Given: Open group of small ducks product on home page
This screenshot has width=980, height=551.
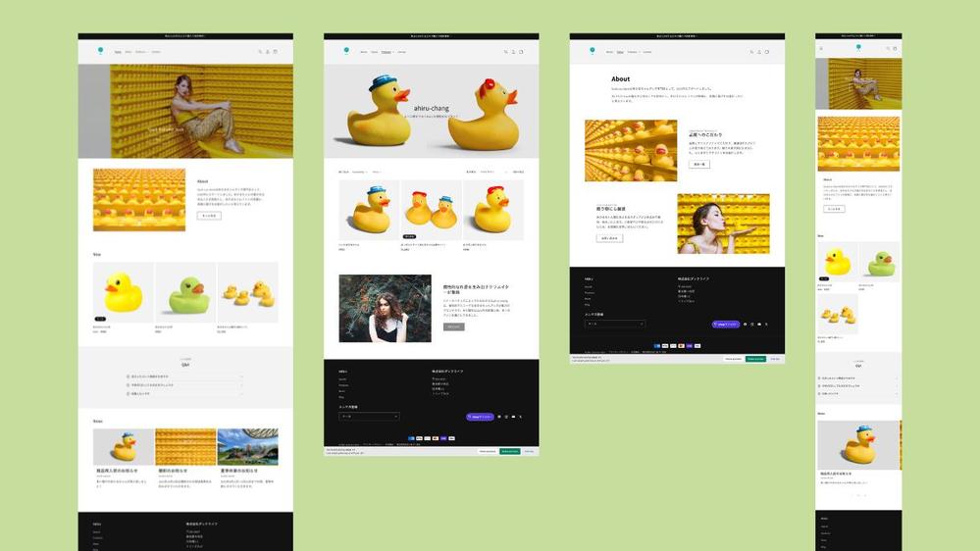Looking at the screenshot, I should tap(248, 292).
